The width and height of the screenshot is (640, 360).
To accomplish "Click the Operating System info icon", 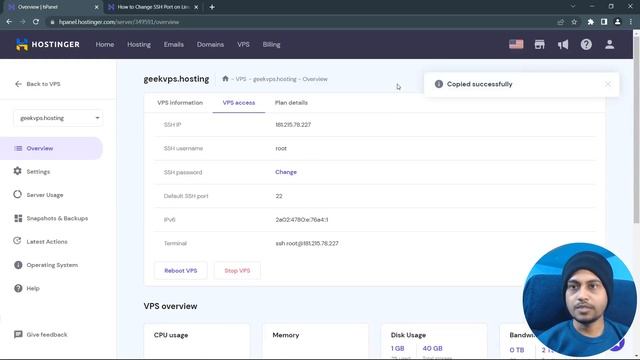I will click(18, 265).
